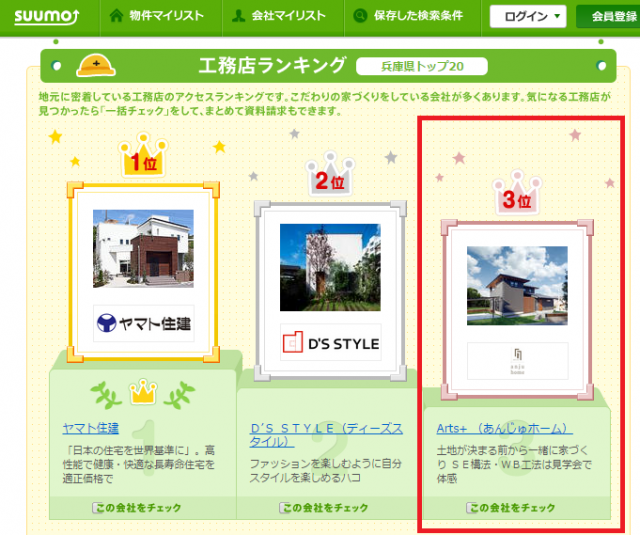Viewport: 640px width, 535px height.
Task: Click the 工務店ランキング heading
Action: 273,65
